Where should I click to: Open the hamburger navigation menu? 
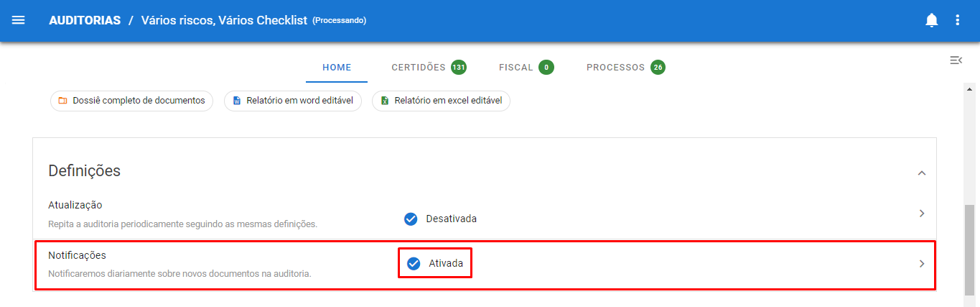19,20
